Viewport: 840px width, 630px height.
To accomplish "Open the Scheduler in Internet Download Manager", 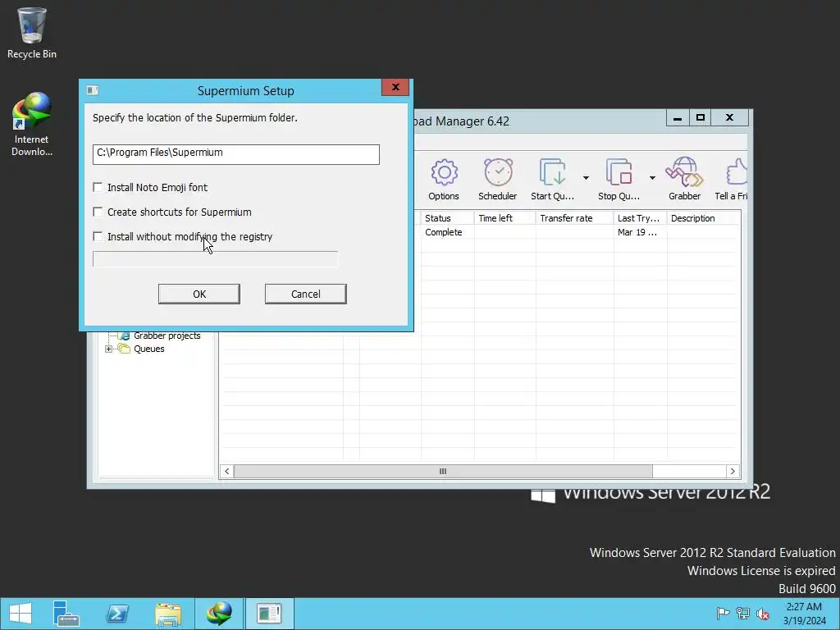I will coord(498,180).
